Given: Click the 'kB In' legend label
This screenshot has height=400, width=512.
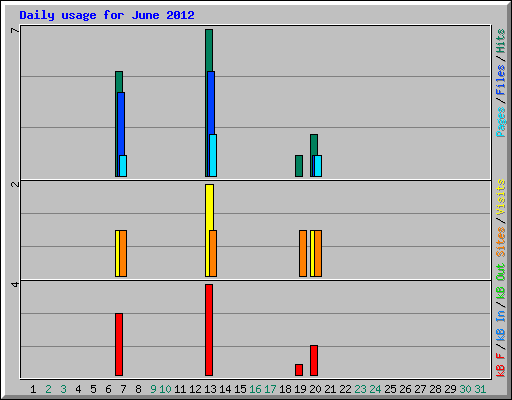Looking at the screenshot, I should (501, 326).
